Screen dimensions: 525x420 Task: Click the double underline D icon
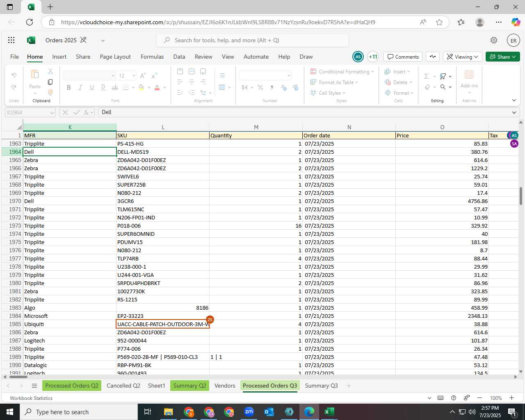[x=103, y=87]
